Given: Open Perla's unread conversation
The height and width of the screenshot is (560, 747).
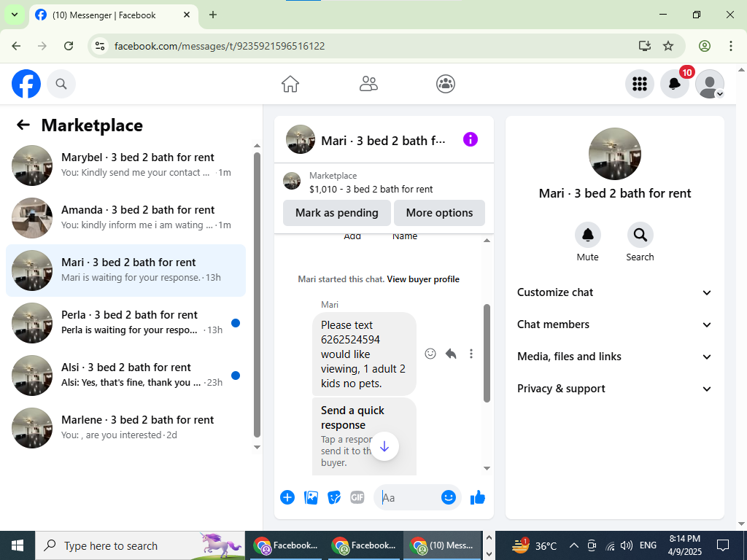Looking at the screenshot, I should 125,322.
